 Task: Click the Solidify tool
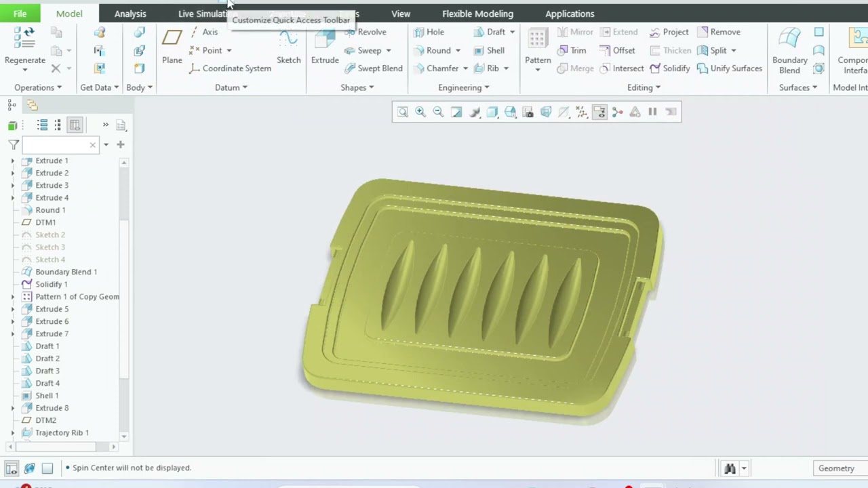pos(669,68)
